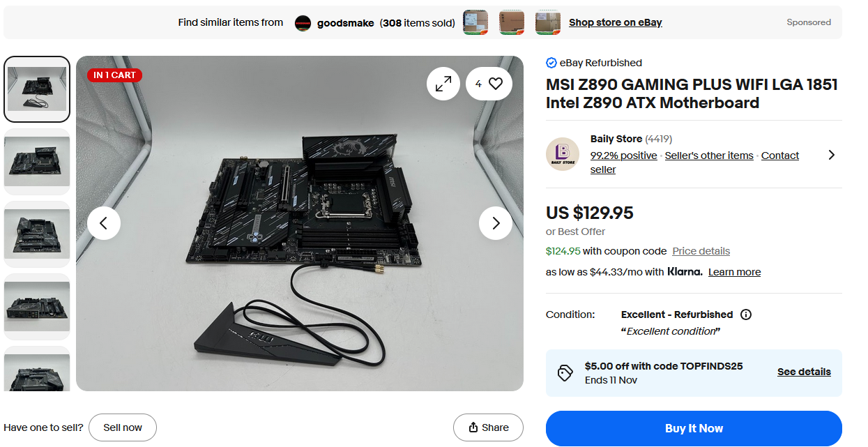Go to the previous product photo arrow
The image size is (868, 447).
[x=104, y=223]
